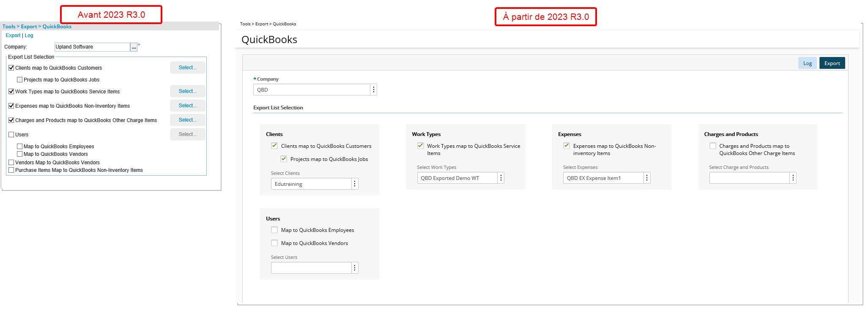Check old Map to QuickBooks Vendors option
The height and width of the screenshot is (310, 868).
(19, 154)
